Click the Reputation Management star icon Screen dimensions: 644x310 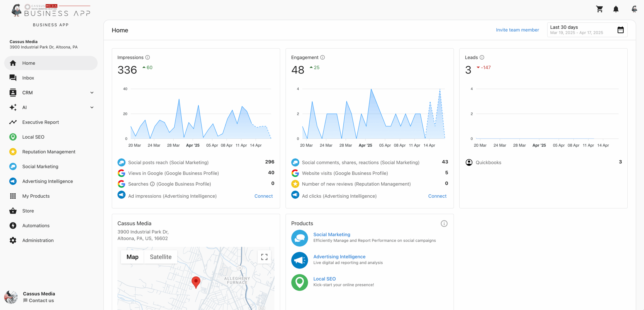point(13,152)
